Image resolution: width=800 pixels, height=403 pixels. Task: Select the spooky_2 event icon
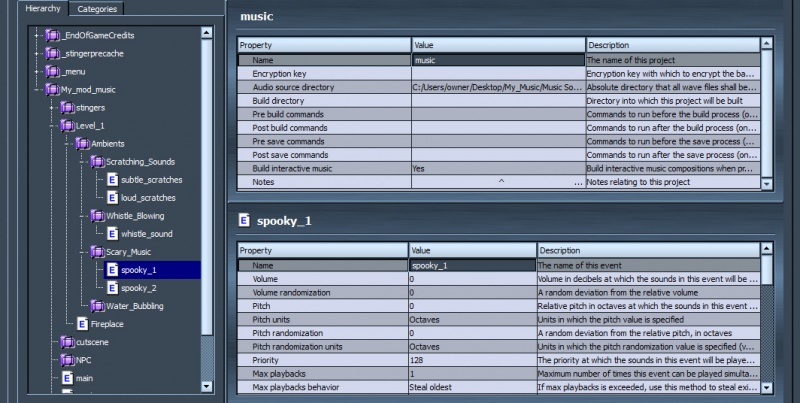(113, 288)
